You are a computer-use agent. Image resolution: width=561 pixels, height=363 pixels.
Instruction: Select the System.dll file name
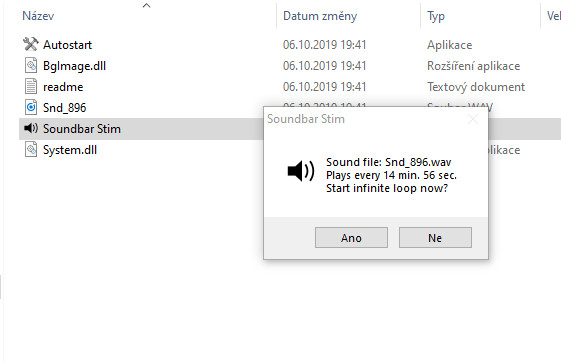coord(70,150)
